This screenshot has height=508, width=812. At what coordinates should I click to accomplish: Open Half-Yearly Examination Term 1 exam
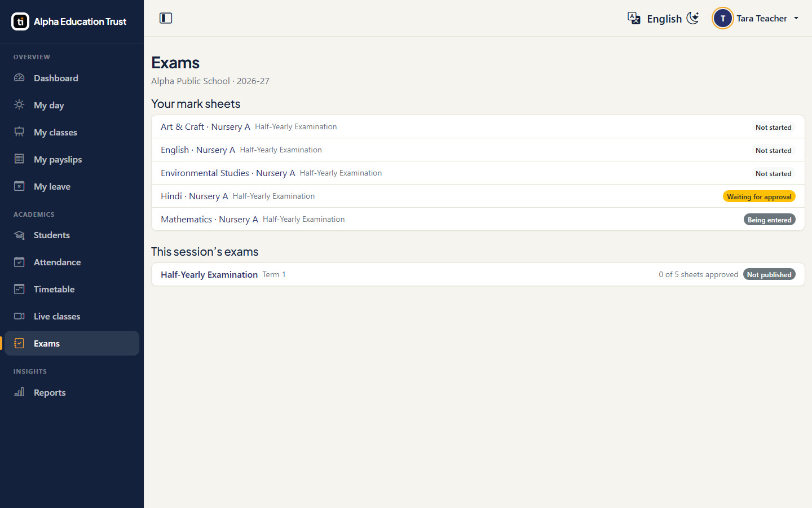[478, 274]
